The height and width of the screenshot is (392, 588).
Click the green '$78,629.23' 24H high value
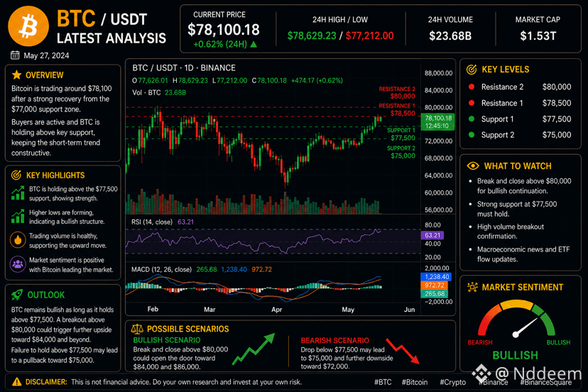(x=312, y=36)
